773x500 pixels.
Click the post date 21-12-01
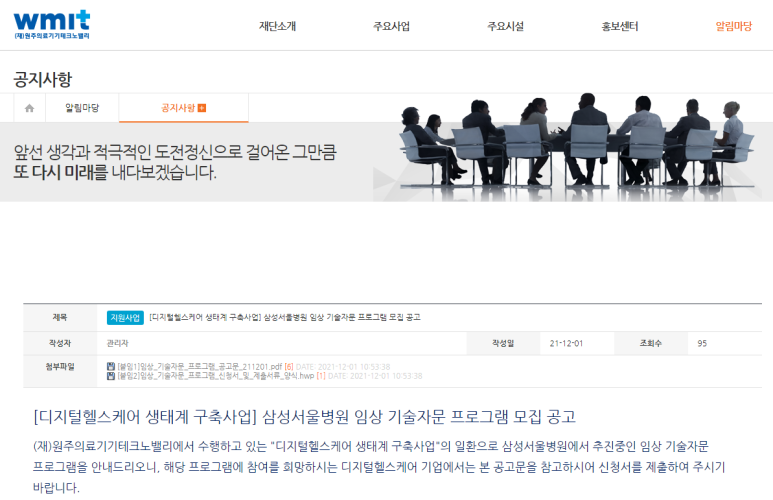click(x=566, y=343)
